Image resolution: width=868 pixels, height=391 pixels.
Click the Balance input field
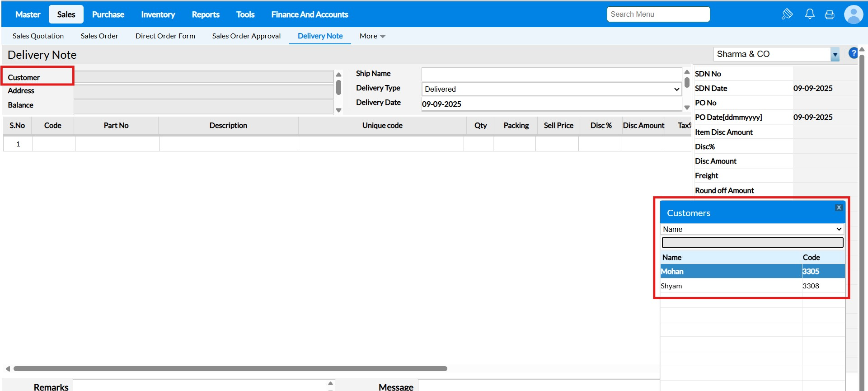coord(204,106)
